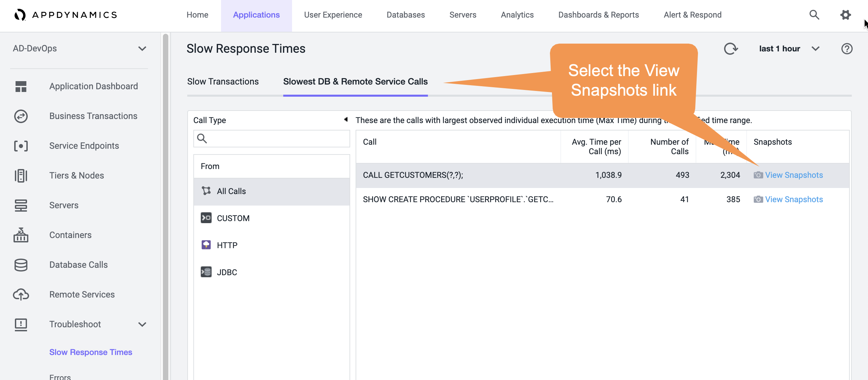Open the User Experience tab
Image resolution: width=868 pixels, height=380 pixels.
[333, 15]
